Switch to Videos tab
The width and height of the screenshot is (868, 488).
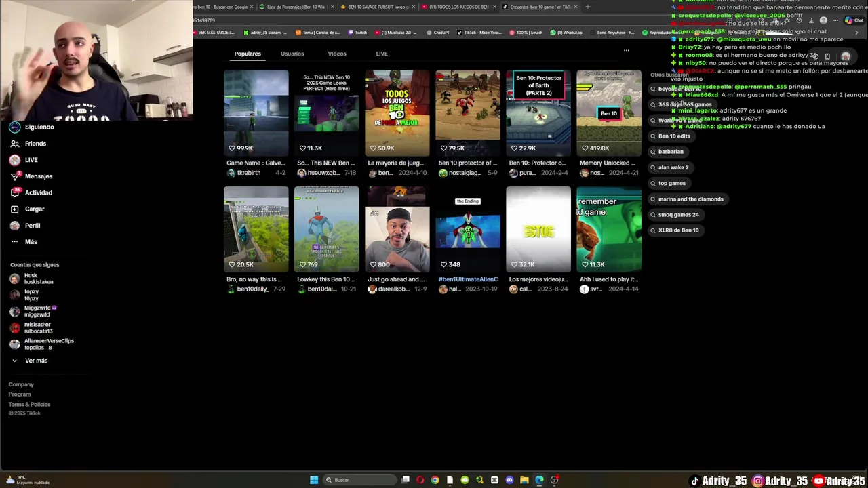pos(337,54)
